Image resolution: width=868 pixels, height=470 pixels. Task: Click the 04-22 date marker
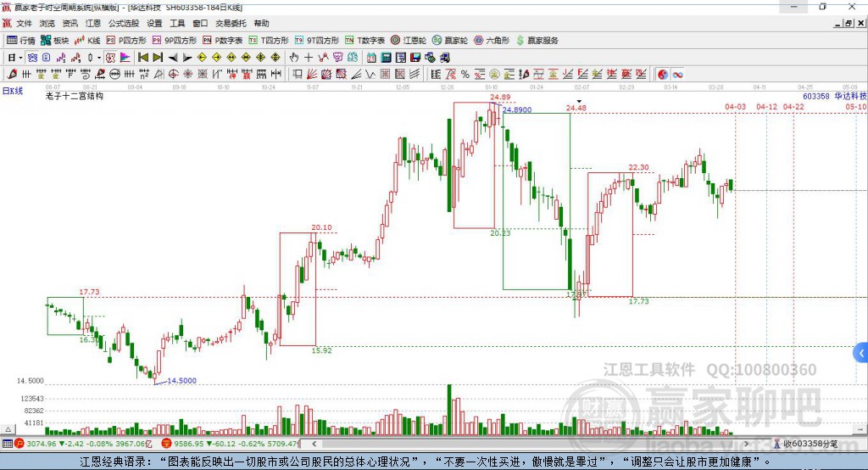coord(793,106)
